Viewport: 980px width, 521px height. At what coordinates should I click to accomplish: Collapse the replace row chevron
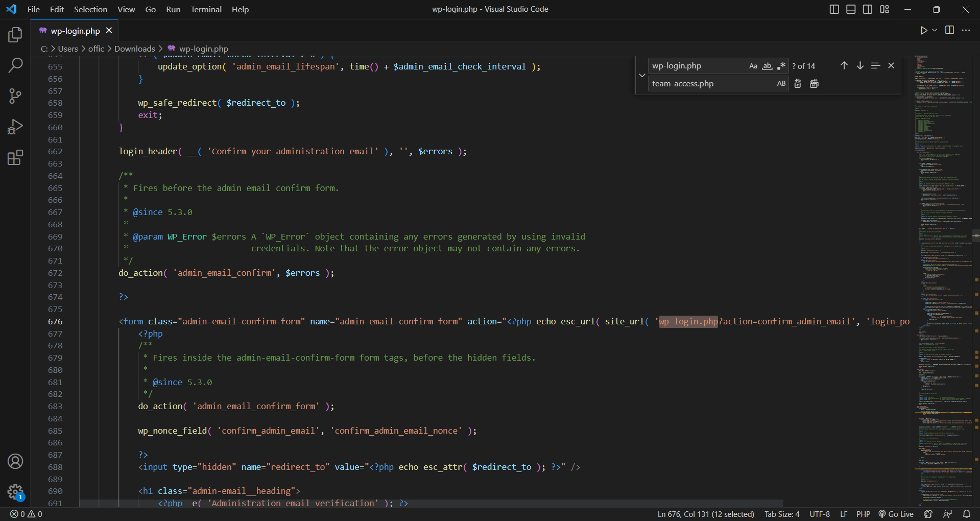[x=642, y=75]
